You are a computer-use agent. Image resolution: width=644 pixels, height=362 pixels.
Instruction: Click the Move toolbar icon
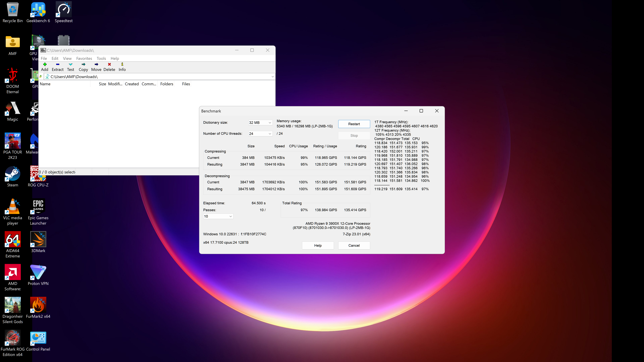pyautogui.click(x=96, y=67)
